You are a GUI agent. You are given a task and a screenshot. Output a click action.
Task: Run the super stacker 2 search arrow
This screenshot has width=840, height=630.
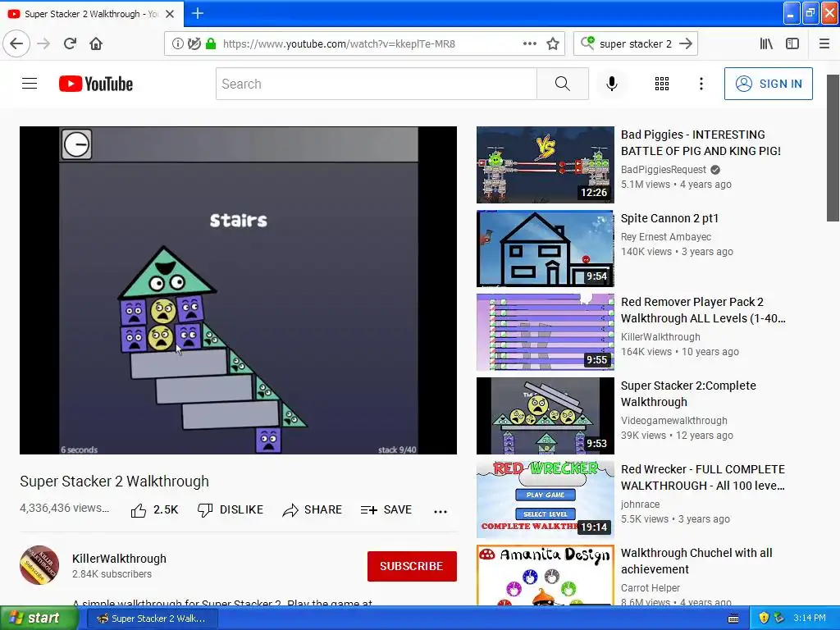tap(685, 43)
